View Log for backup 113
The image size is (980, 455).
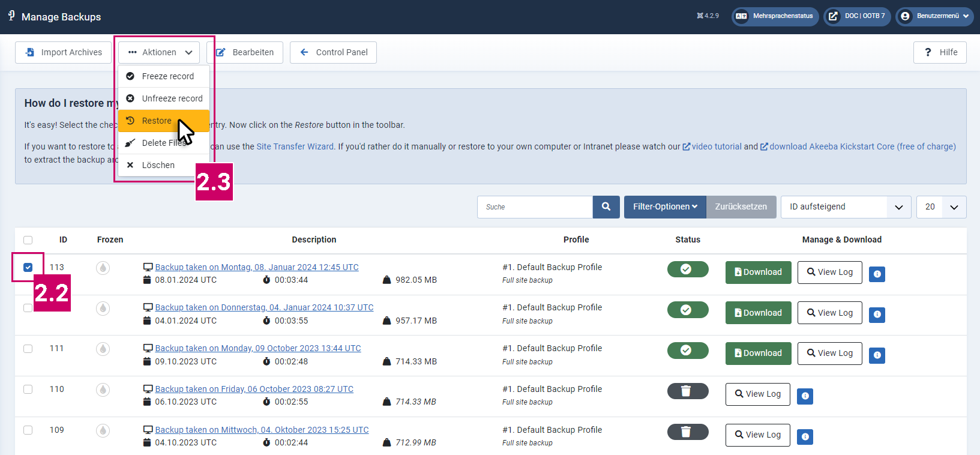(x=829, y=272)
